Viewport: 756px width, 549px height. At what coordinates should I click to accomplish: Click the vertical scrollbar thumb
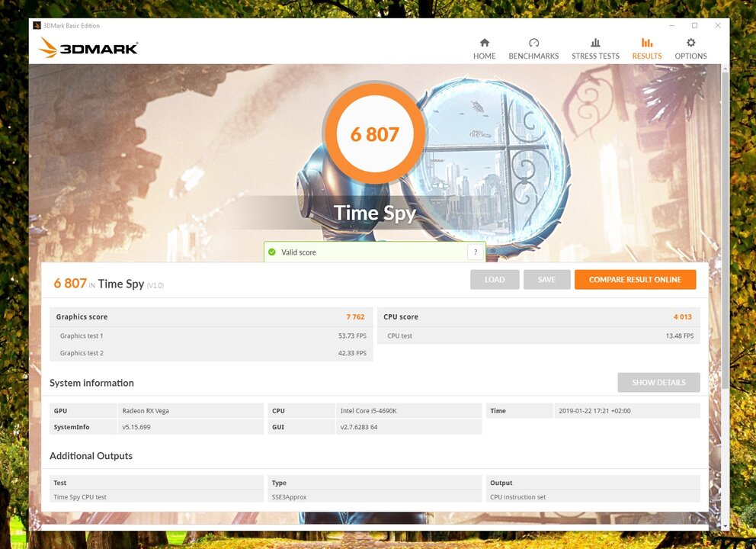725,230
